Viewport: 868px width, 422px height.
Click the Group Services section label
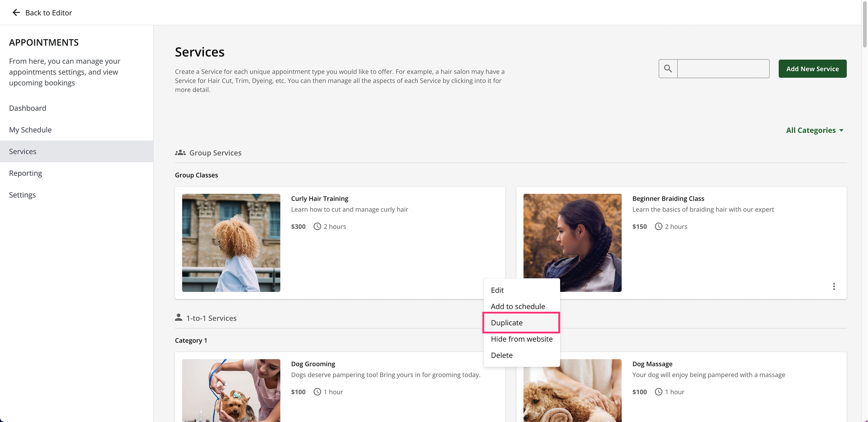pyautogui.click(x=215, y=153)
